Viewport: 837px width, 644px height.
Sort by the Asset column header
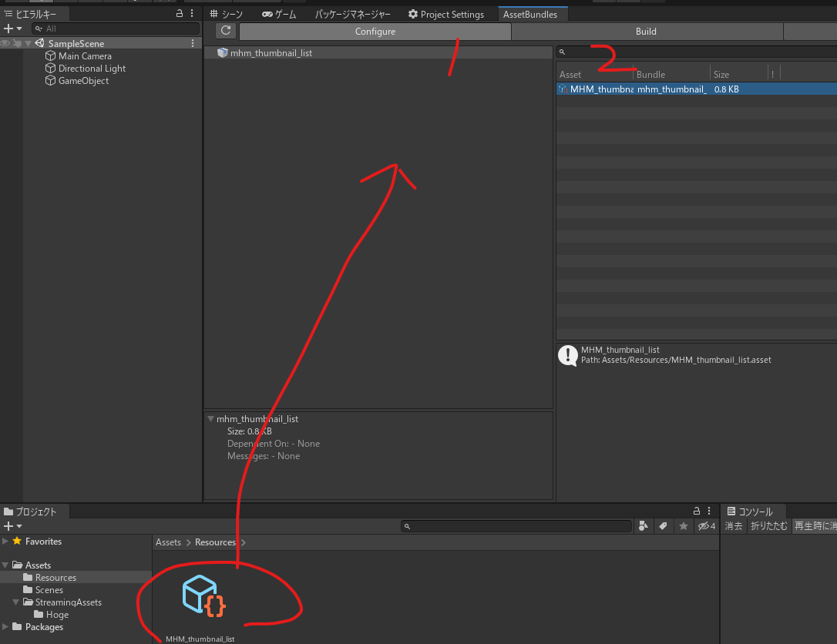pos(595,74)
